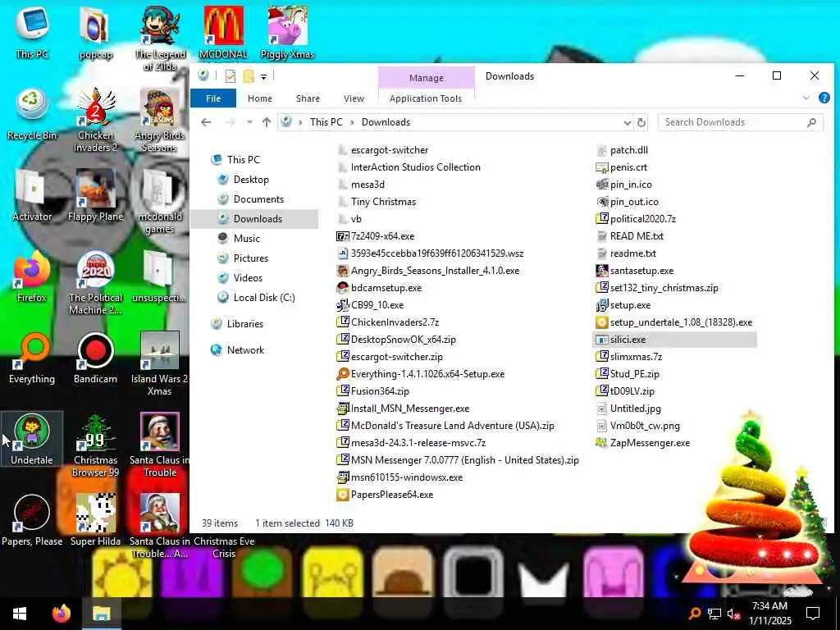Open the muted volume tray icon
840x630 pixels.
click(734, 614)
